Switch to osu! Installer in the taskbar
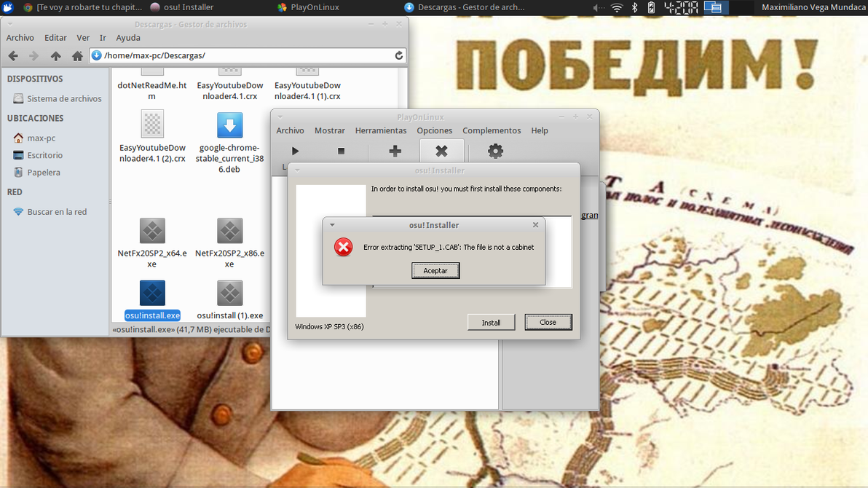Viewport: 868px width, 488px height. pos(181,7)
